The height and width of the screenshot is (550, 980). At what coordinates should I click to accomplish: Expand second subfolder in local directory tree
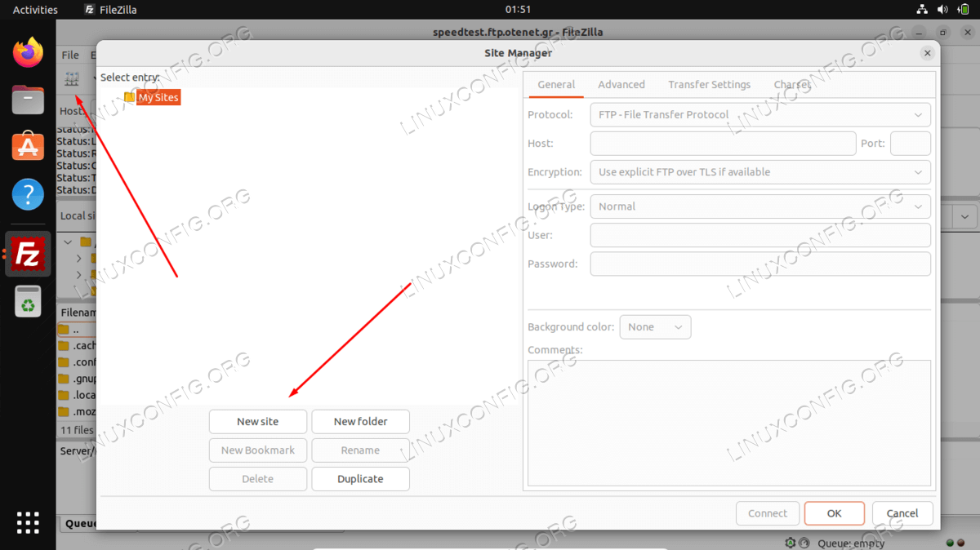coord(79,274)
